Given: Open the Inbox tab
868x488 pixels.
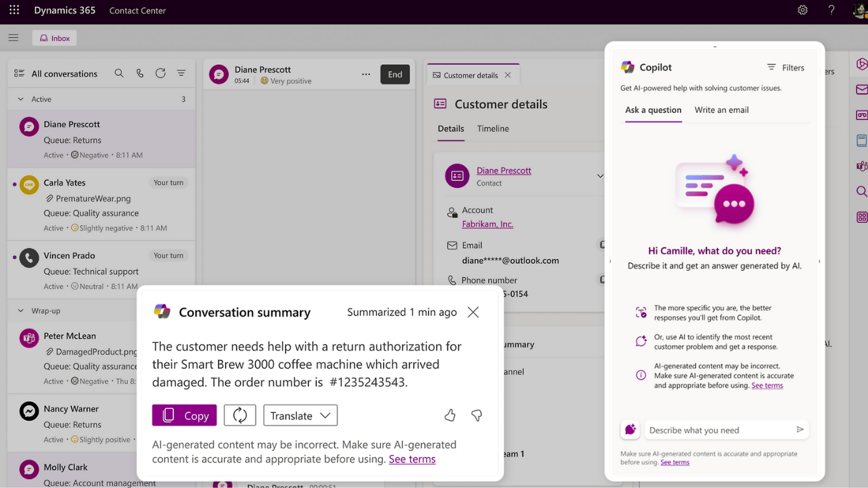Looking at the screenshot, I should pos(55,38).
